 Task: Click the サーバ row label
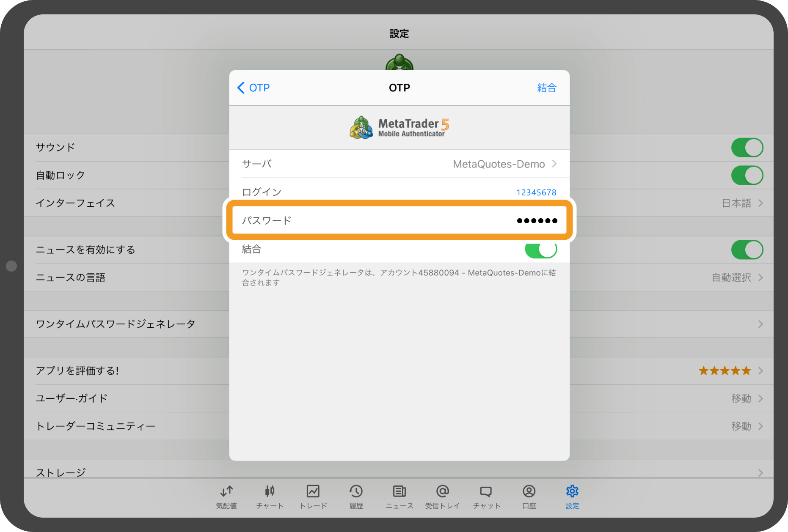257,164
